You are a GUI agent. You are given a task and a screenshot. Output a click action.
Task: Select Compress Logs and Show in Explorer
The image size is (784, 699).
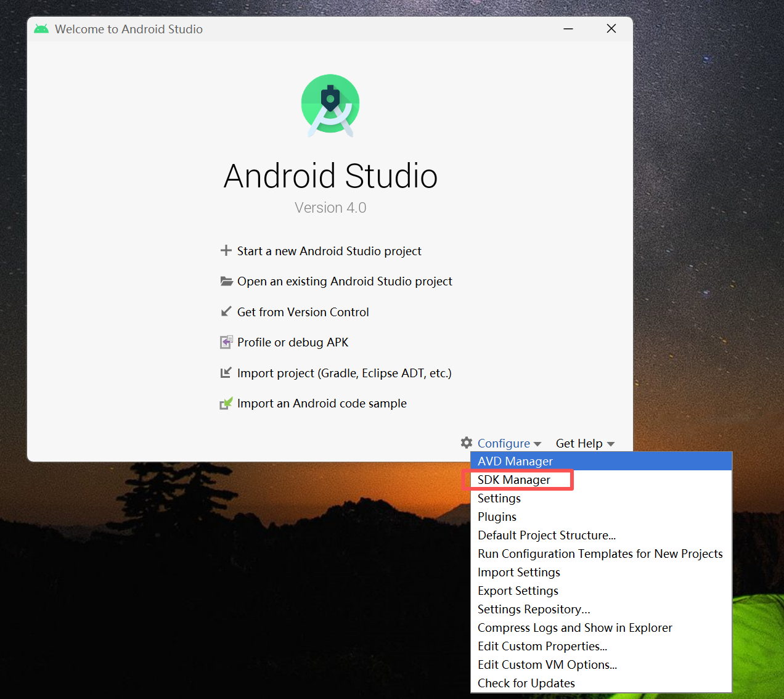click(x=601, y=627)
